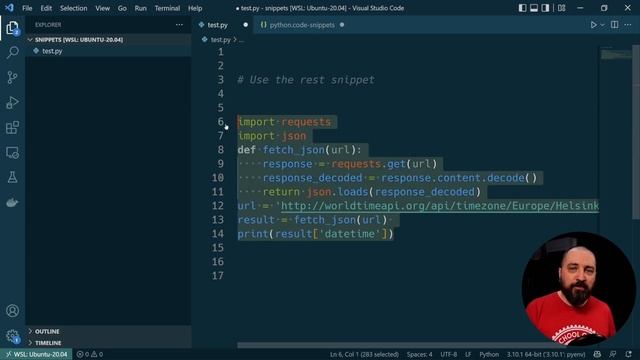
Task: Open the Source Control view
Action: [12, 77]
